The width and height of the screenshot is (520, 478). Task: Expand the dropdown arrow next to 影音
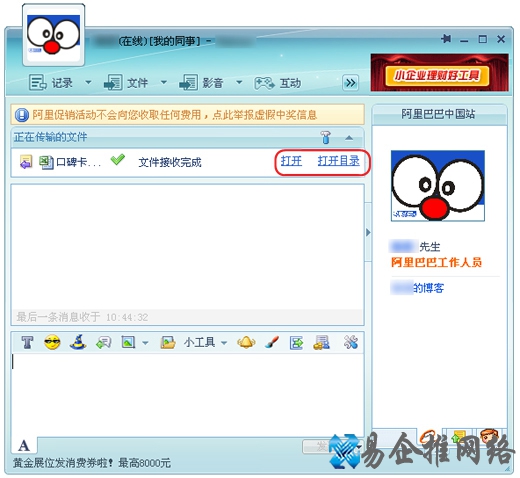click(x=239, y=82)
